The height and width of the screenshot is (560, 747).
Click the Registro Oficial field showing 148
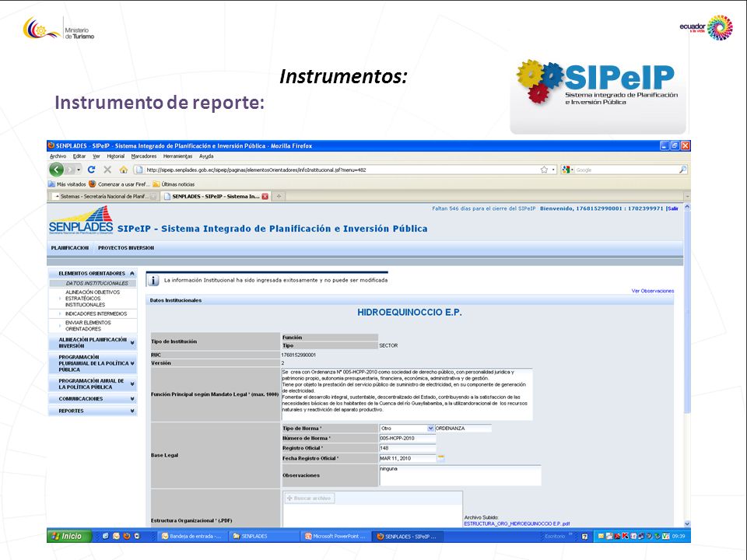coord(407,448)
